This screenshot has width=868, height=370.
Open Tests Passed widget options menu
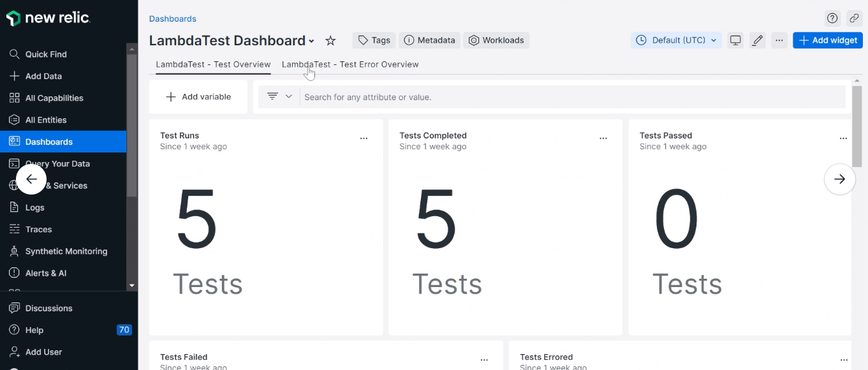843,138
